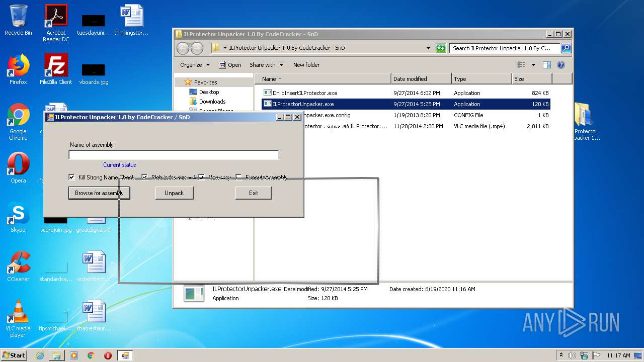The height and width of the screenshot is (362, 644).
Task: Open VLC media player desktop icon
Action: click(18, 319)
